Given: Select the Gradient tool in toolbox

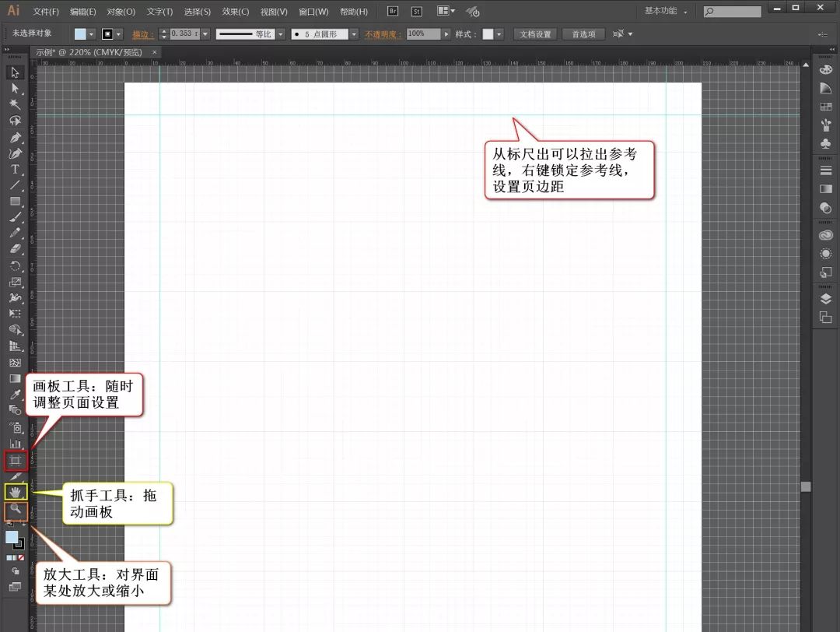Looking at the screenshot, I should tap(15, 379).
